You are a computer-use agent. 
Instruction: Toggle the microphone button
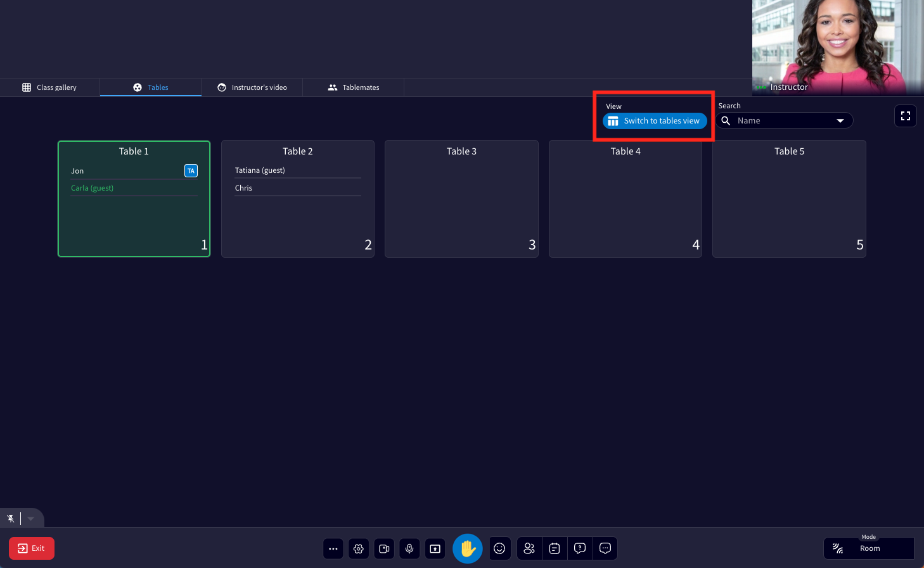point(409,548)
